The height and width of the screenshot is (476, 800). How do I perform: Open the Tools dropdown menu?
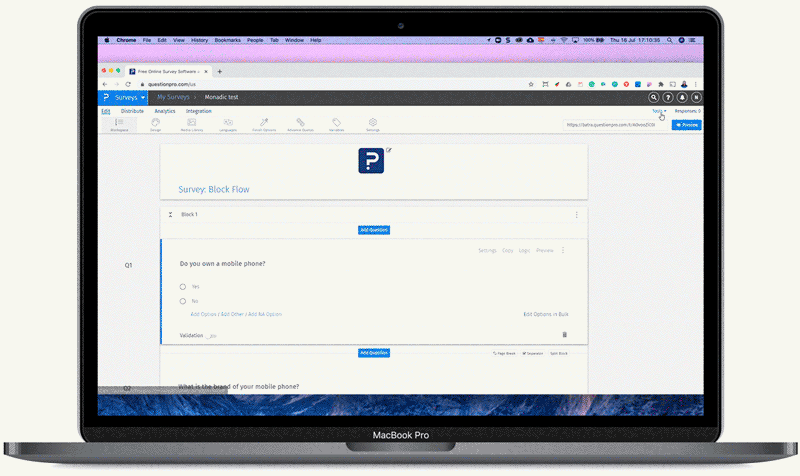coord(659,111)
